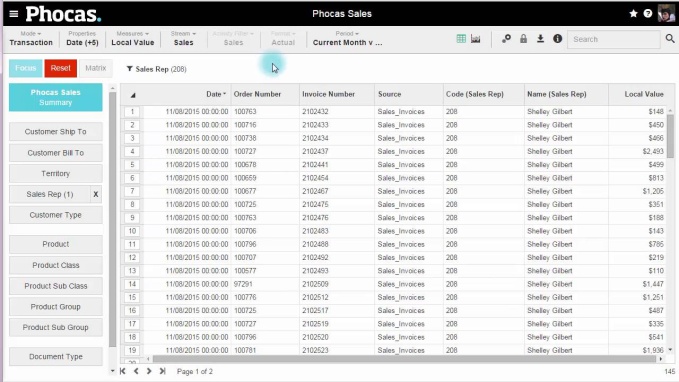Open the Mode Transaction dropdown

point(31,38)
